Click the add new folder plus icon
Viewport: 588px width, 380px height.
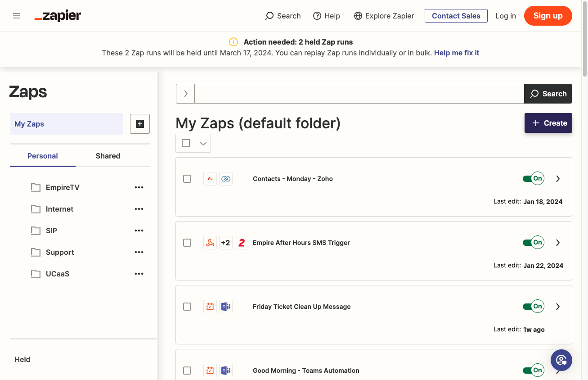coord(140,124)
